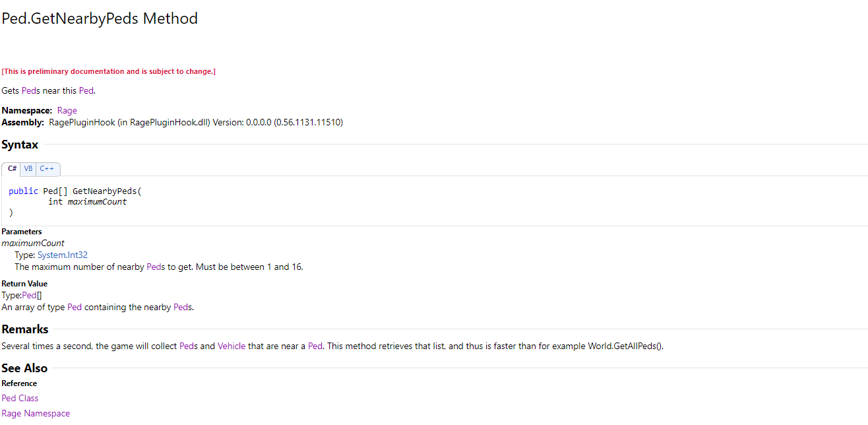Click "Peds" link after "containing the nearby"
Image resolution: width=868 pixels, height=425 pixels.
tap(183, 307)
